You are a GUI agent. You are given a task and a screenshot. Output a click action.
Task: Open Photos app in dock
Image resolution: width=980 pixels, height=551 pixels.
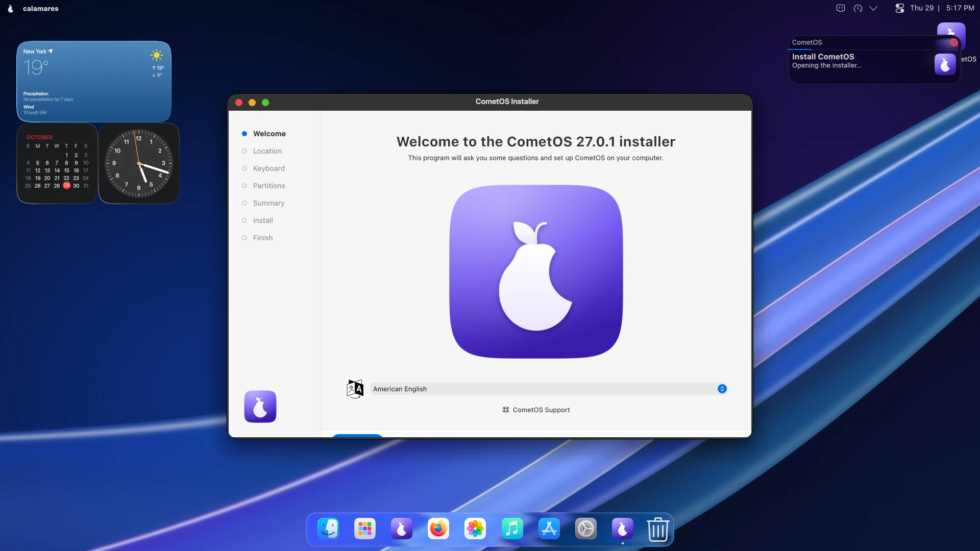pyautogui.click(x=475, y=529)
